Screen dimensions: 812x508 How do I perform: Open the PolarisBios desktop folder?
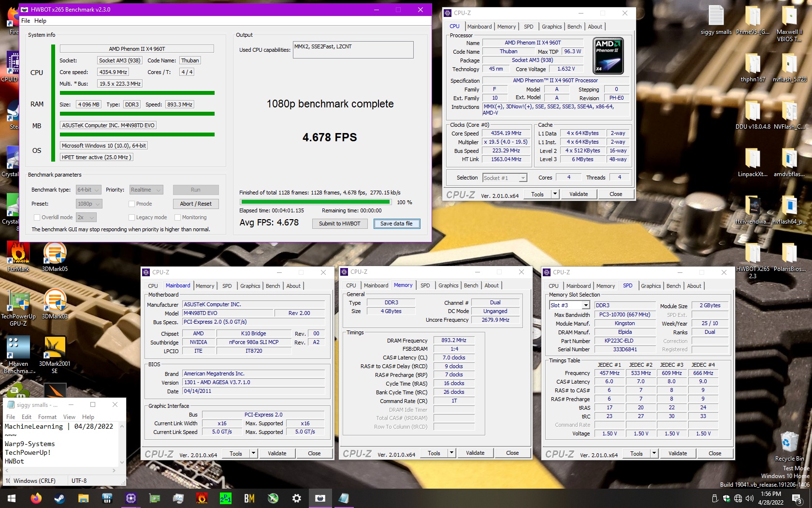click(x=789, y=257)
